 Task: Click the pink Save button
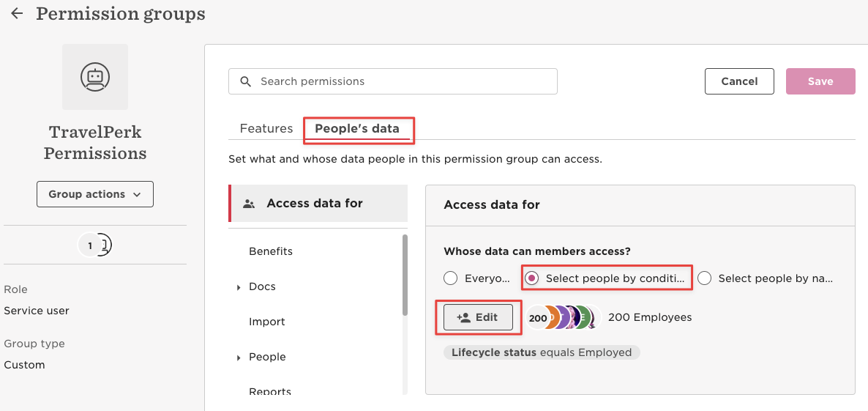click(820, 81)
